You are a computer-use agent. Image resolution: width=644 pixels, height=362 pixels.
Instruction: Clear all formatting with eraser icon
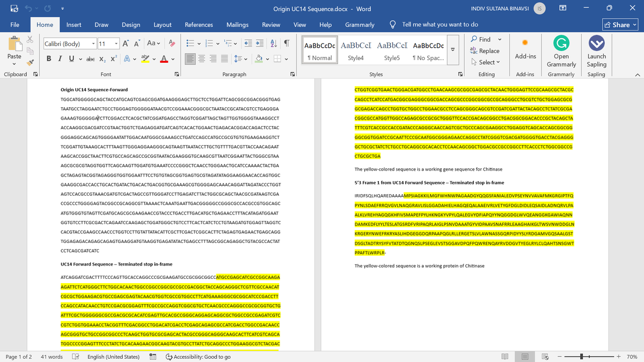tap(172, 43)
